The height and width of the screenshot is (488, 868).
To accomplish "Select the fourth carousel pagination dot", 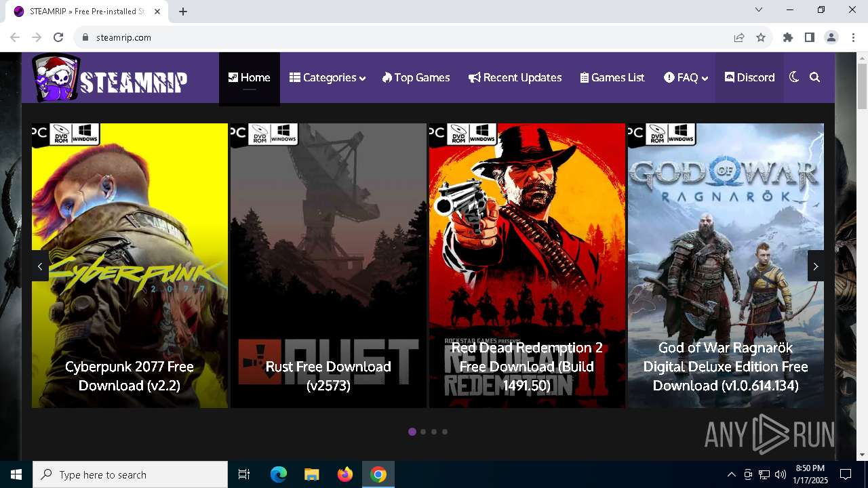I will pyautogui.click(x=445, y=432).
